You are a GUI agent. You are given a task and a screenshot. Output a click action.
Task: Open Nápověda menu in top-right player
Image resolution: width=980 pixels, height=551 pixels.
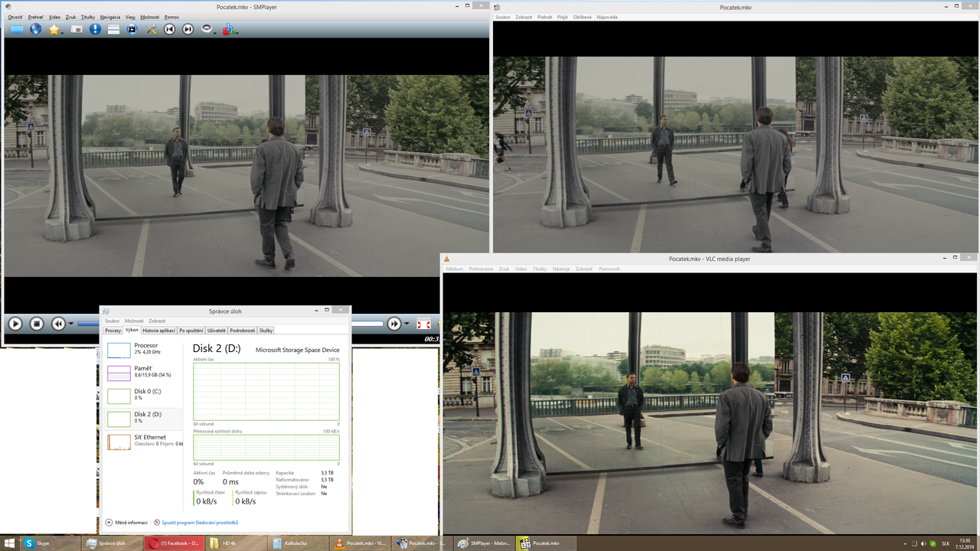[607, 17]
